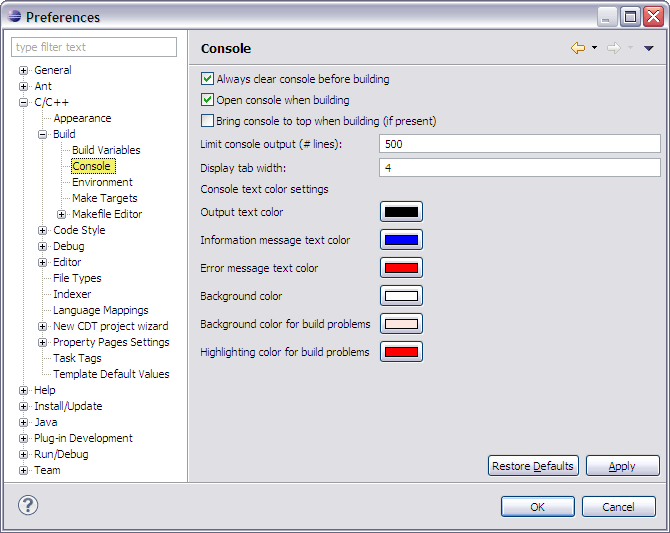Collapse the C/C++ tree node

(24, 103)
